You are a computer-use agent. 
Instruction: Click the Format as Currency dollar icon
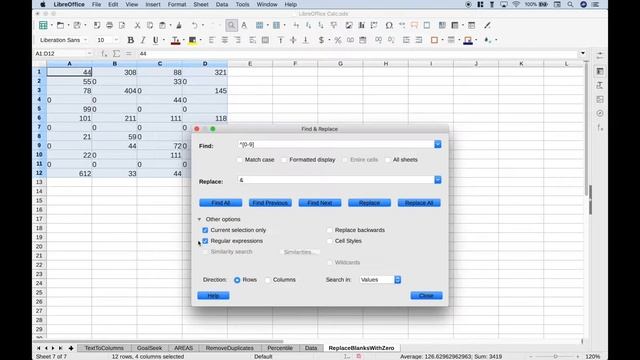point(321,40)
